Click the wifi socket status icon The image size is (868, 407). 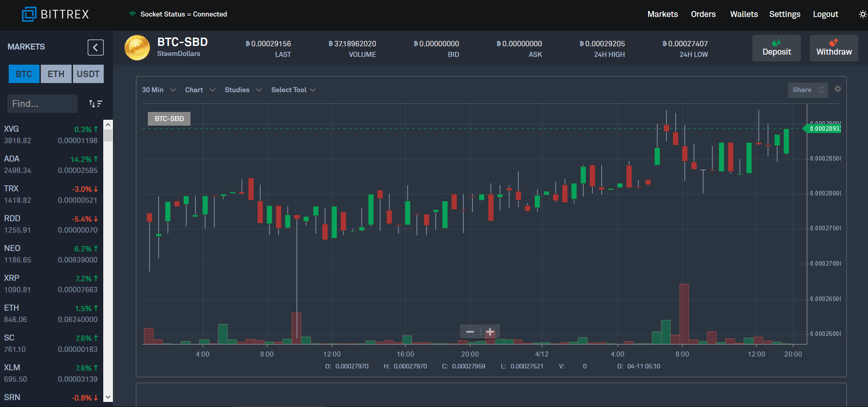coord(132,14)
